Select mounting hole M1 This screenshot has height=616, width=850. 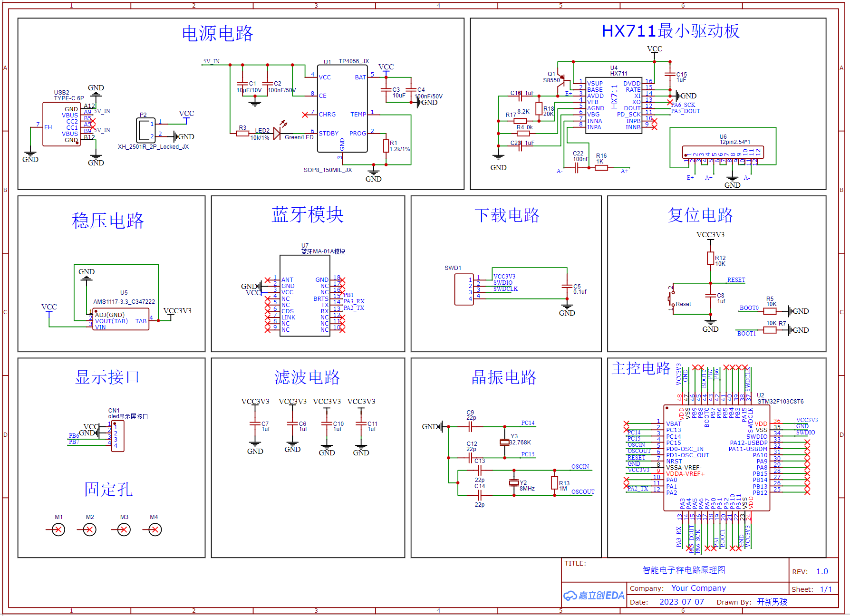click(58, 529)
